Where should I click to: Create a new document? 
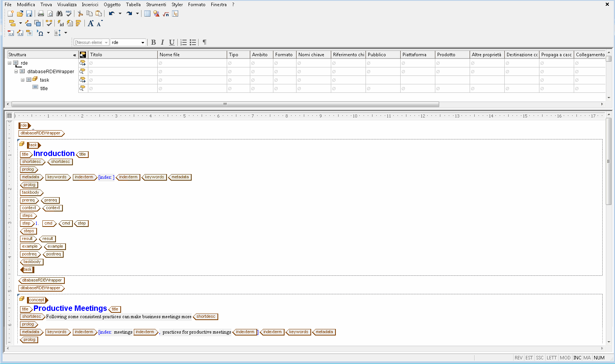[11, 13]
